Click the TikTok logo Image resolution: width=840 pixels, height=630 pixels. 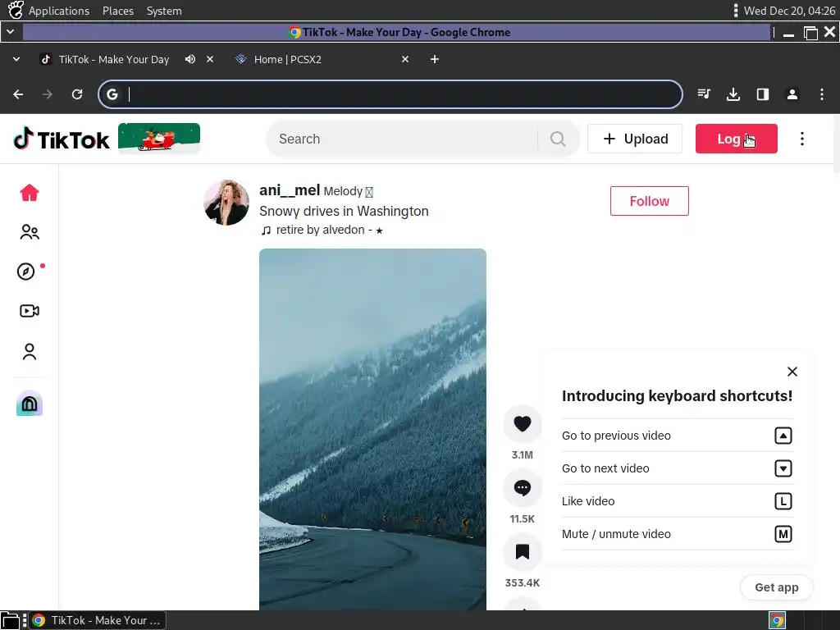coord(61,139)
